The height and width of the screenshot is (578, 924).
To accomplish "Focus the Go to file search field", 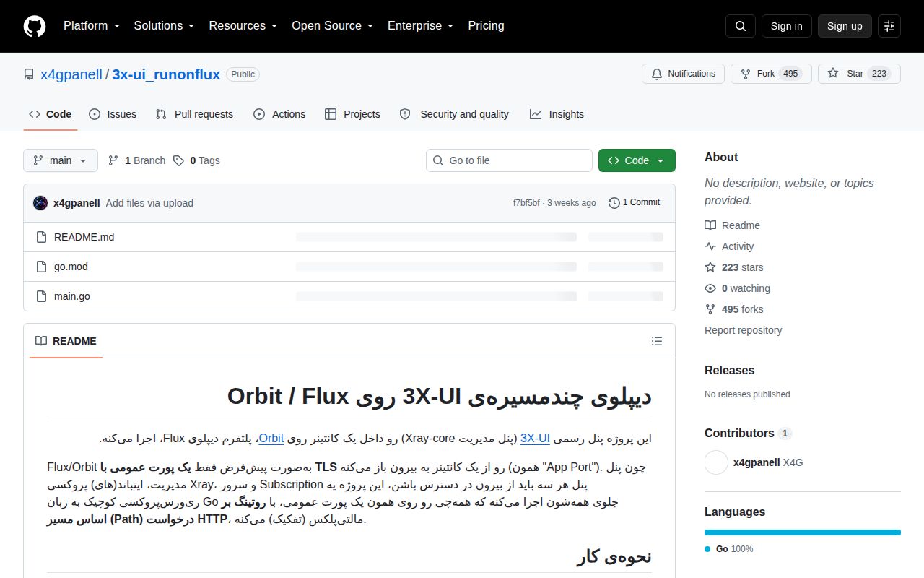I will 509,160.
